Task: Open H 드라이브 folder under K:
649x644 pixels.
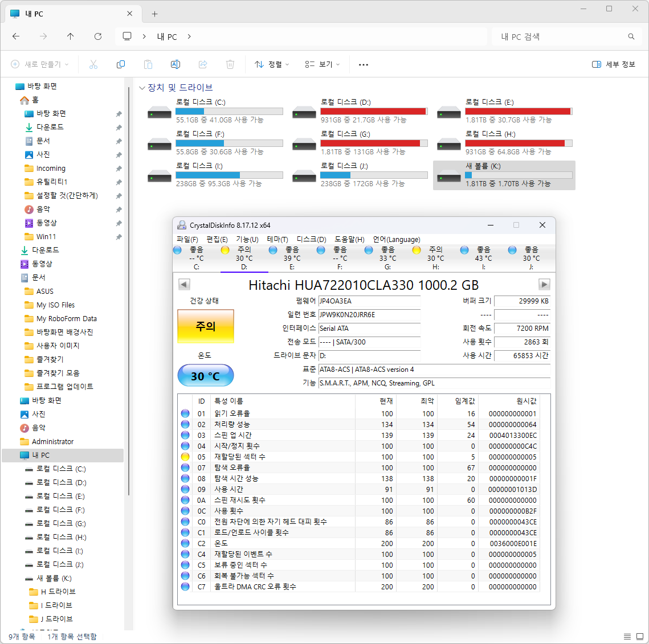Action: 58,592
